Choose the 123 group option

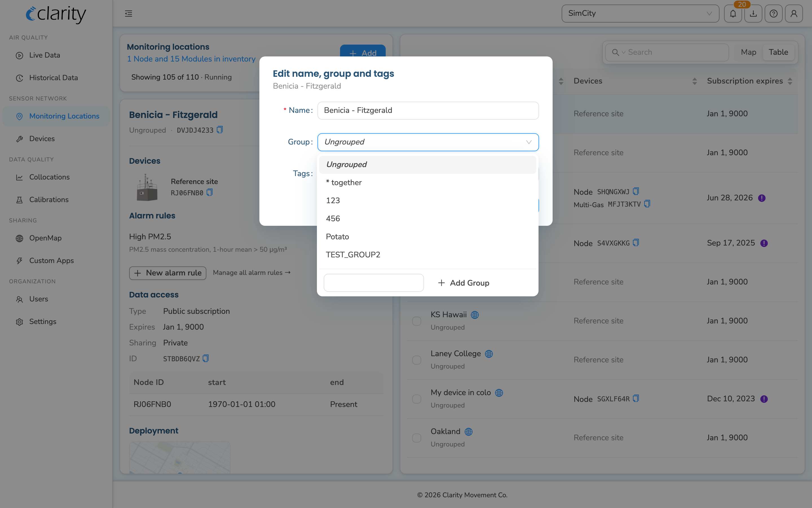click(427, 201)
